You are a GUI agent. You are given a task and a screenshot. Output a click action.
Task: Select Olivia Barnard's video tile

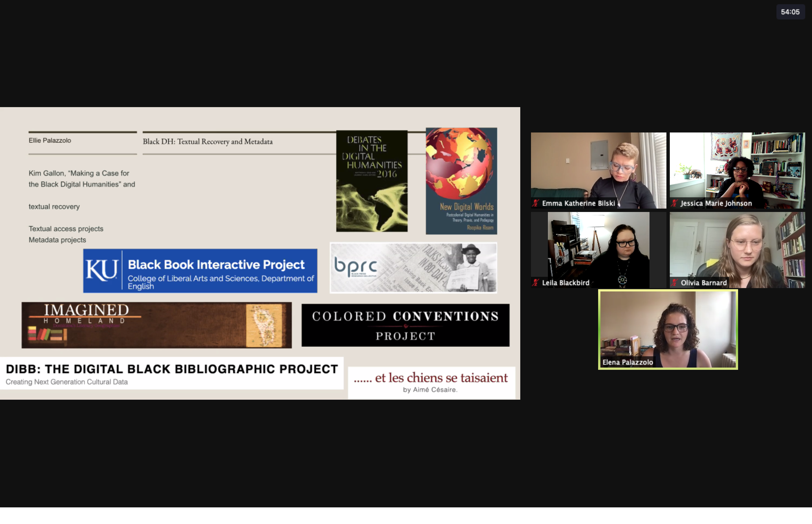tap(737, 250)
